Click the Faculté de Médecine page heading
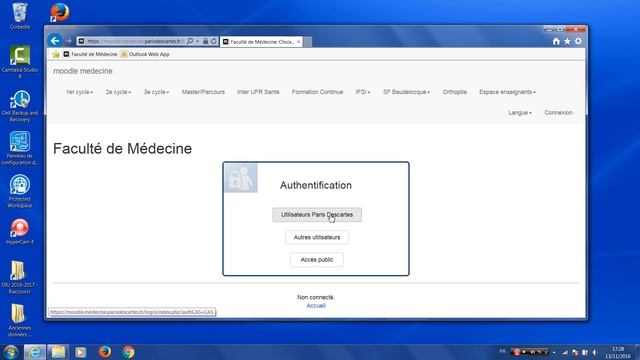The width and height of the screenshot is (640, 360). point(122,149)
